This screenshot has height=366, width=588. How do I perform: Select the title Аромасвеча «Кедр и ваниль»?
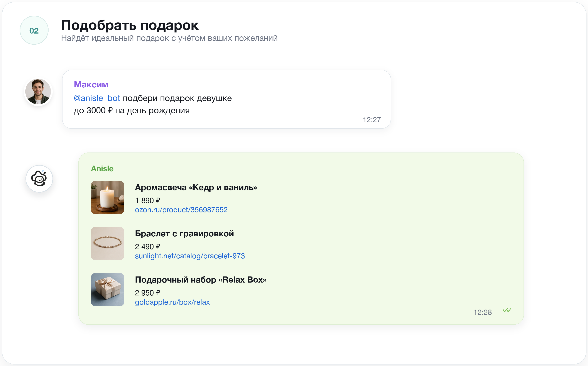click(x=196, y=187)
